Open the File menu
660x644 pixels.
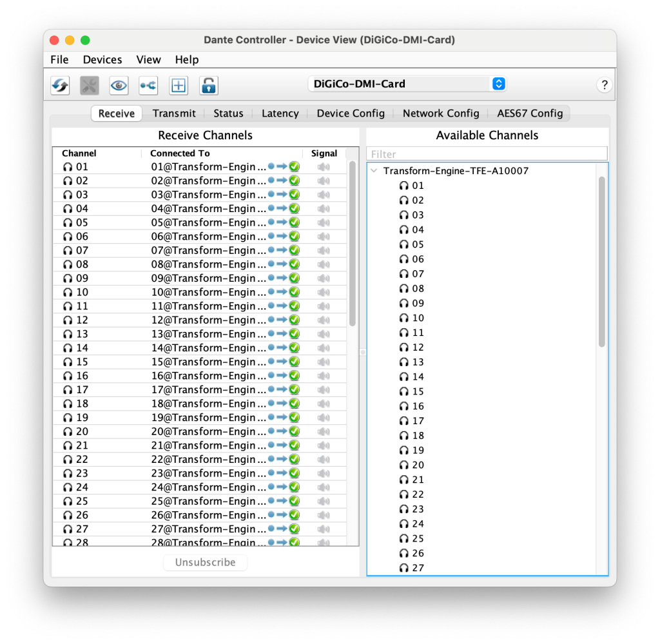pyautogui.click(x=59, y=60)
